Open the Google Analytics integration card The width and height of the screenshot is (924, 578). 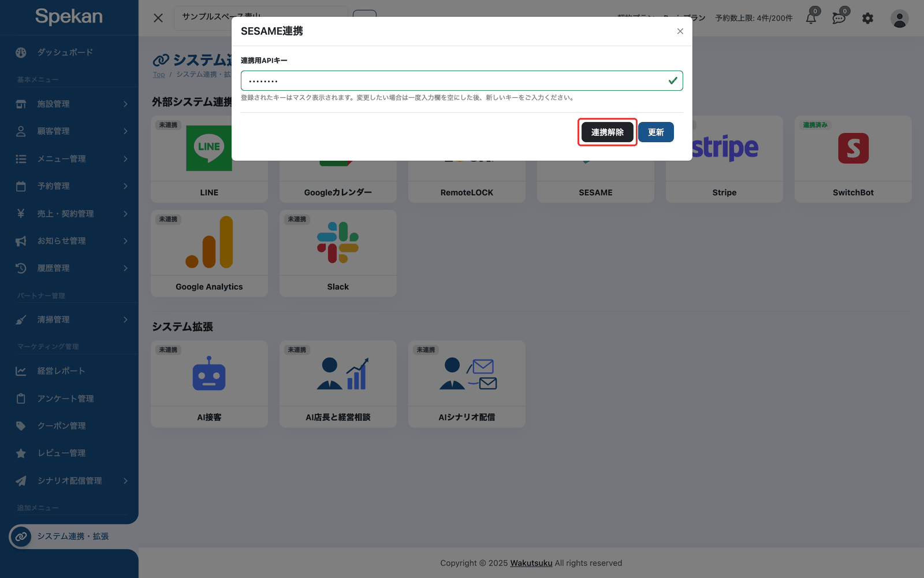point(209,254)
